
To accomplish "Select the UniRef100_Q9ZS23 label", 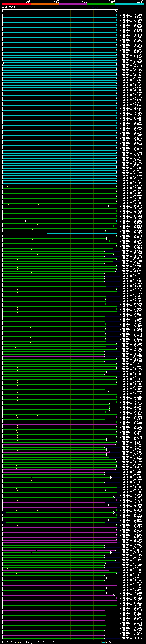I will pyautogui.click(x=131, y=32).
